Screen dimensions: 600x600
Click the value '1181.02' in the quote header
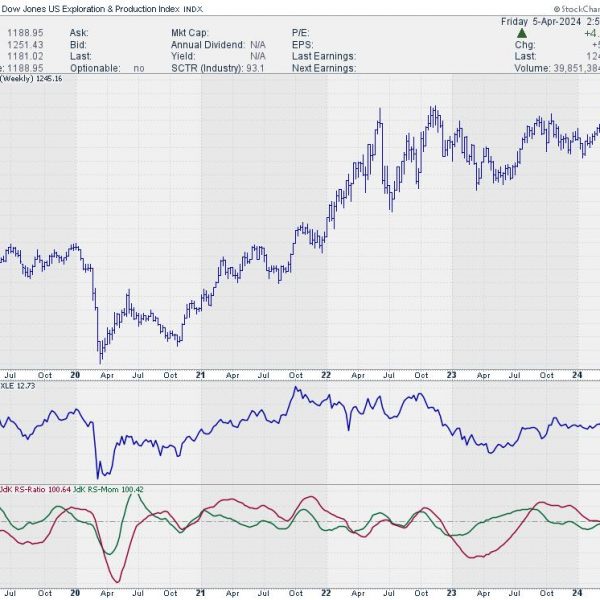(25, 56)
